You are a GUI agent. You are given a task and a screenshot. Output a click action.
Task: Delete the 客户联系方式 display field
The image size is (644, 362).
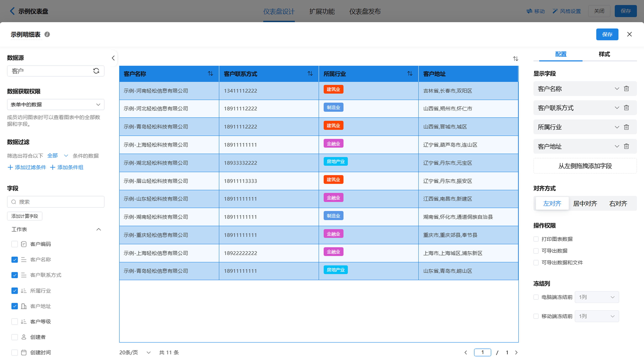click(x=626, y=108)
